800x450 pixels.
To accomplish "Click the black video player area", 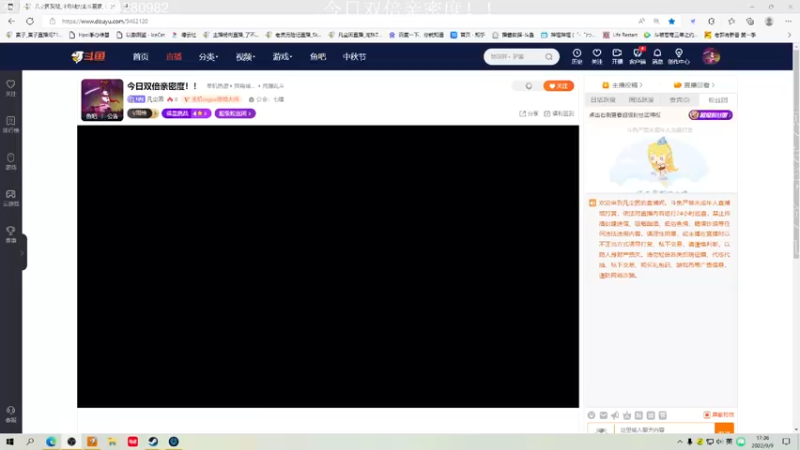I will (x=328, y=266).
